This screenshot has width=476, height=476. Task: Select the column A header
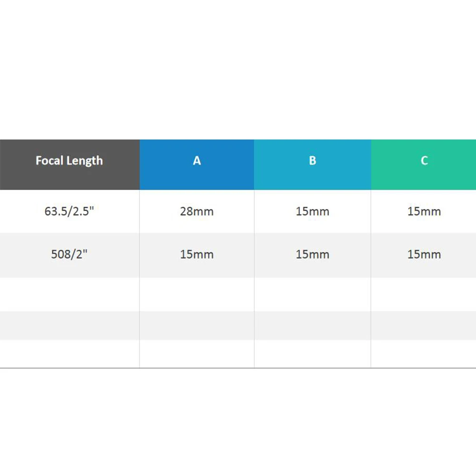point(197,165)
